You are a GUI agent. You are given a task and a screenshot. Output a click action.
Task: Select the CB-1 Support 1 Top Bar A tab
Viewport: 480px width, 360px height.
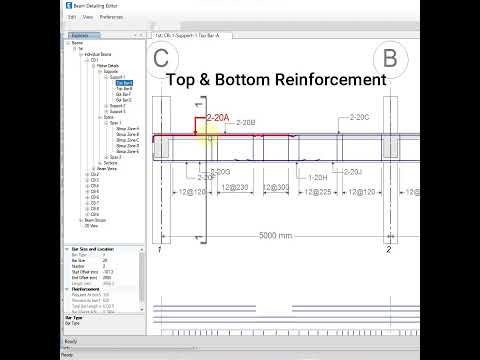(x=192, y=35)
